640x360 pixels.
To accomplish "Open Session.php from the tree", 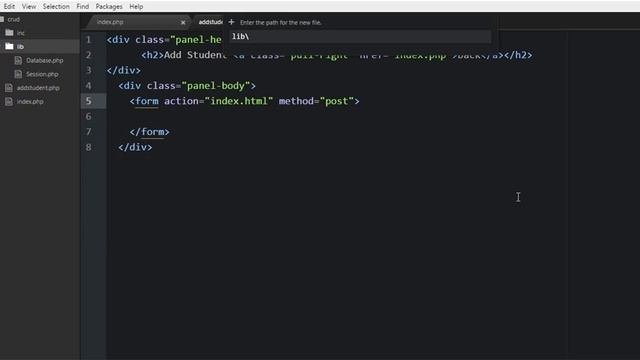I will point(42,74).
